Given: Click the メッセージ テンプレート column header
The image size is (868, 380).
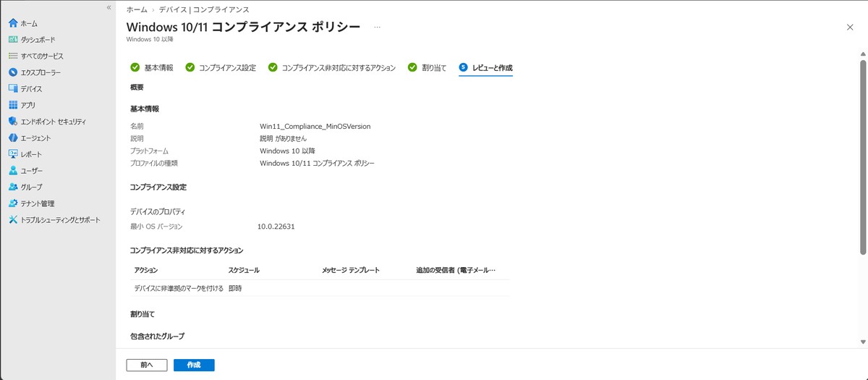Looking at the screenshot, I should tap(351, 270).
